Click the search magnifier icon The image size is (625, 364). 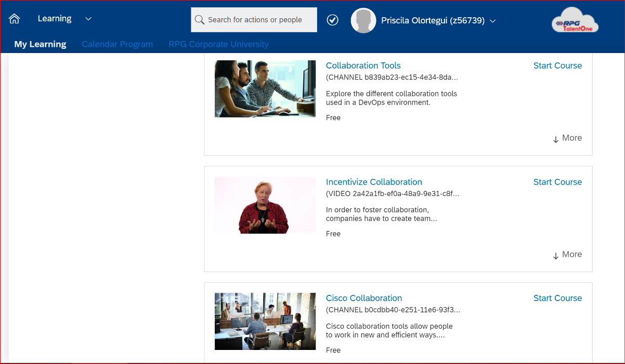tap(199, 20)
